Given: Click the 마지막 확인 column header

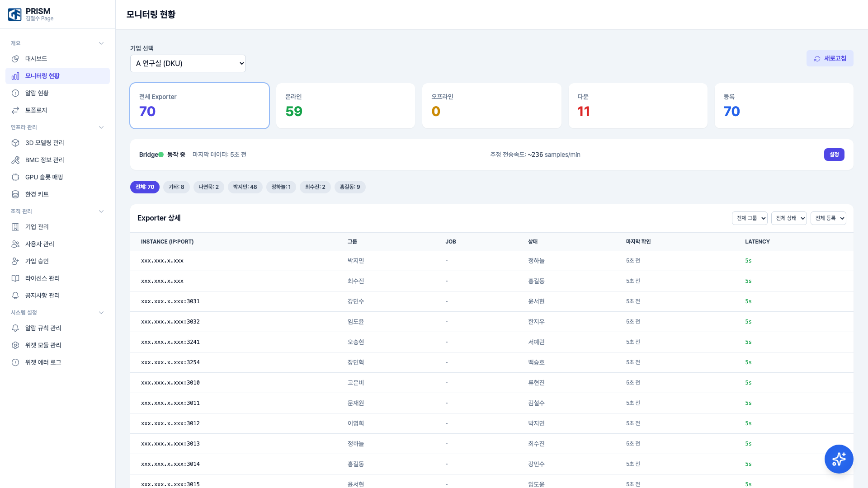Looking at the screenshot, I should click(x=638, y=242).
